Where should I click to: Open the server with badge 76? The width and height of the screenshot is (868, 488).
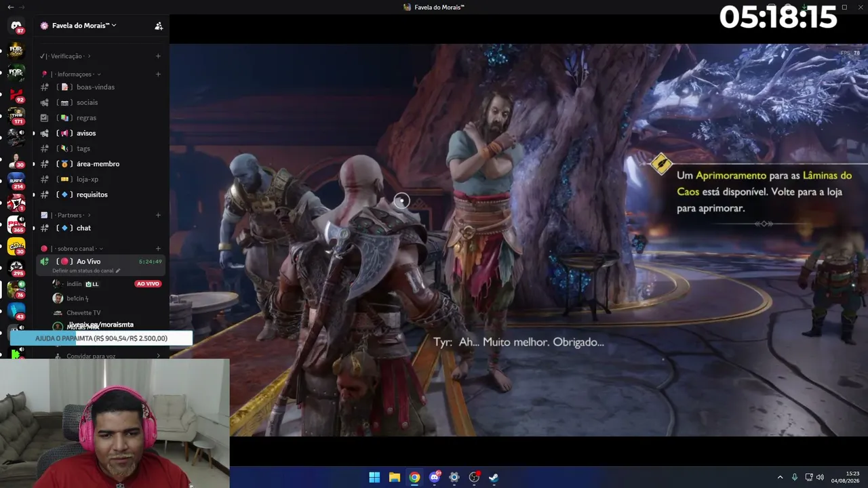pyautogui.click(x=16, y=289)
